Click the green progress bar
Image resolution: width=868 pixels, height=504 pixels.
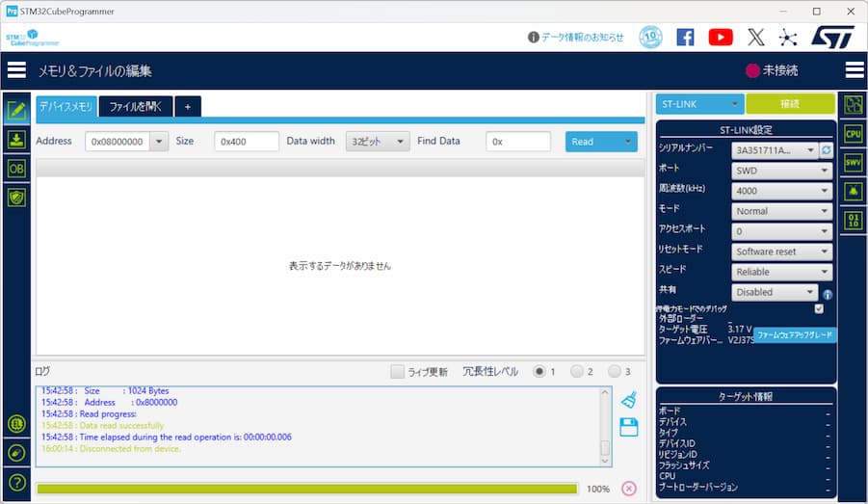(306, 489)
